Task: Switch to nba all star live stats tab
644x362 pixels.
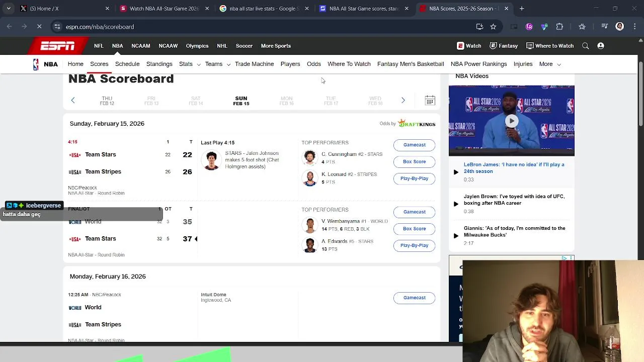Action: [264, 9]
